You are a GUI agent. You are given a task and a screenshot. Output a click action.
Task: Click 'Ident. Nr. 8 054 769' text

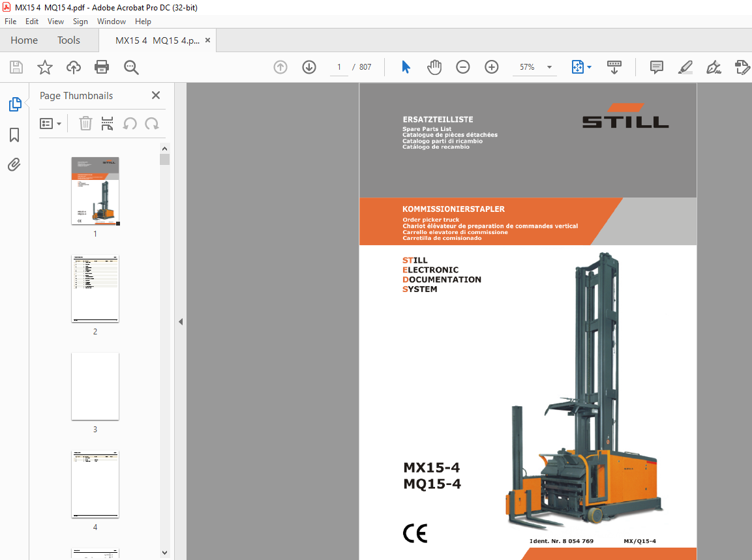click(x=562, y=541)
